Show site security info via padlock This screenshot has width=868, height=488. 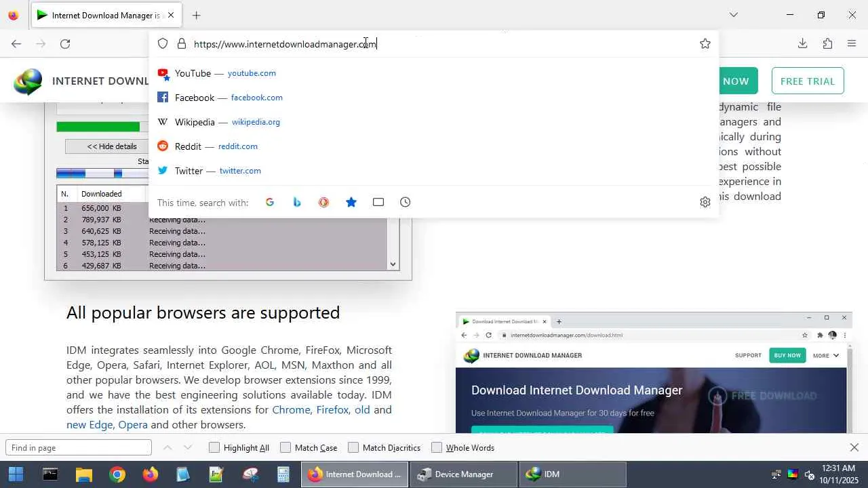coord(181,44)
